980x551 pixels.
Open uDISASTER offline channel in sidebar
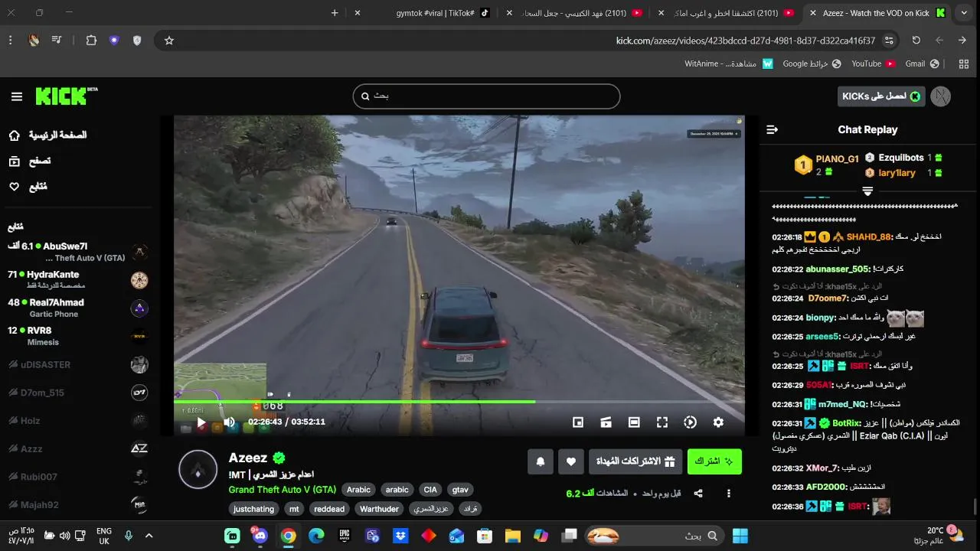click(77, 364)
